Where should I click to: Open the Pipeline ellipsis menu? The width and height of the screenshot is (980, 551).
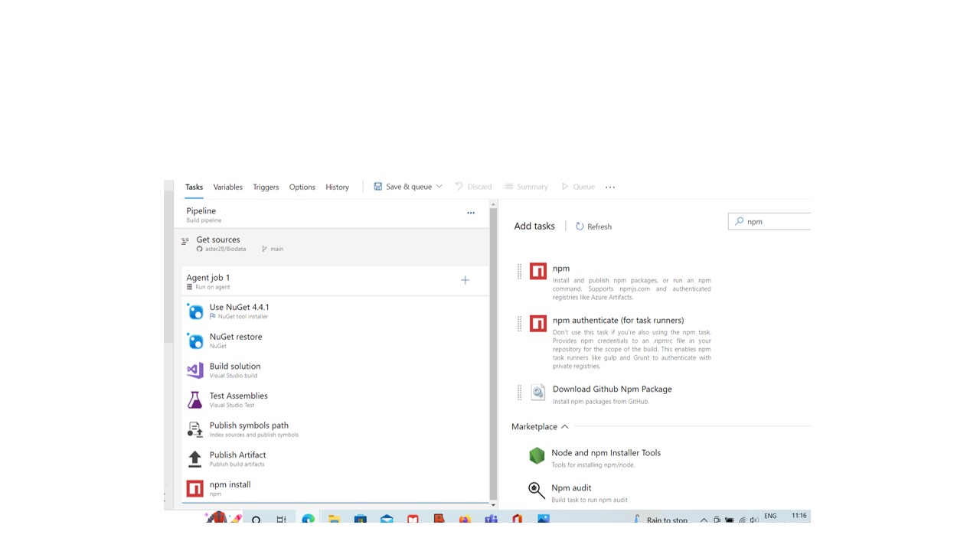coord(471,213)
